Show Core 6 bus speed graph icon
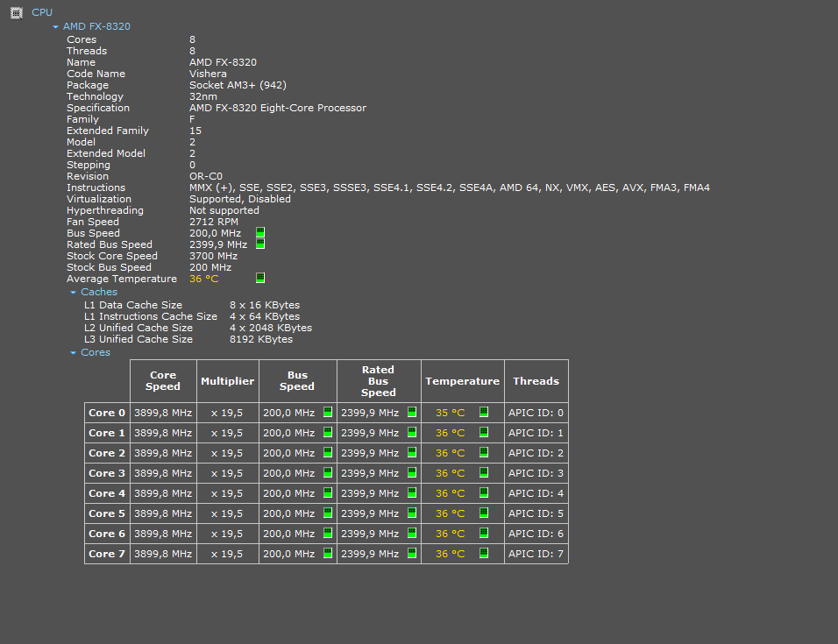 click(328, 533)
